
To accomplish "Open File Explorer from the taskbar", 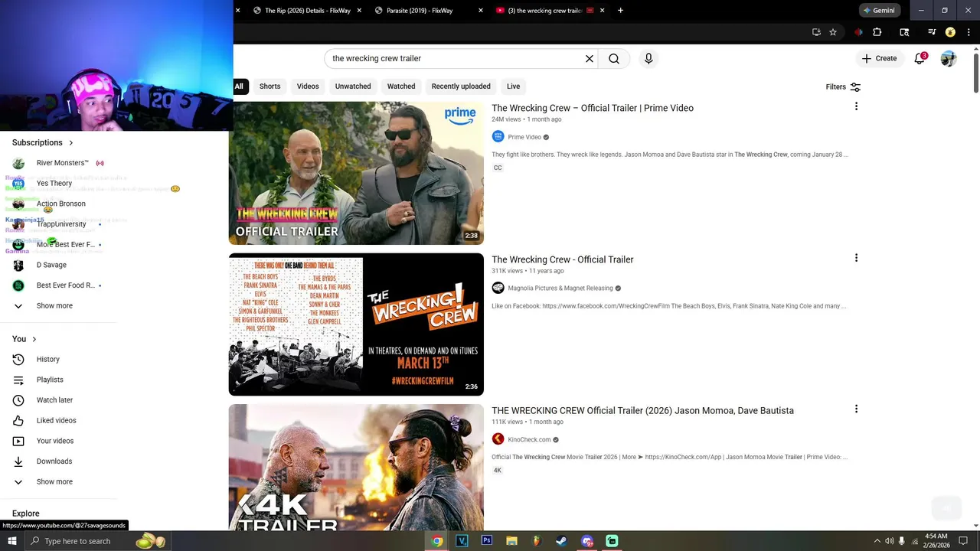I will [x=511, y=540].
